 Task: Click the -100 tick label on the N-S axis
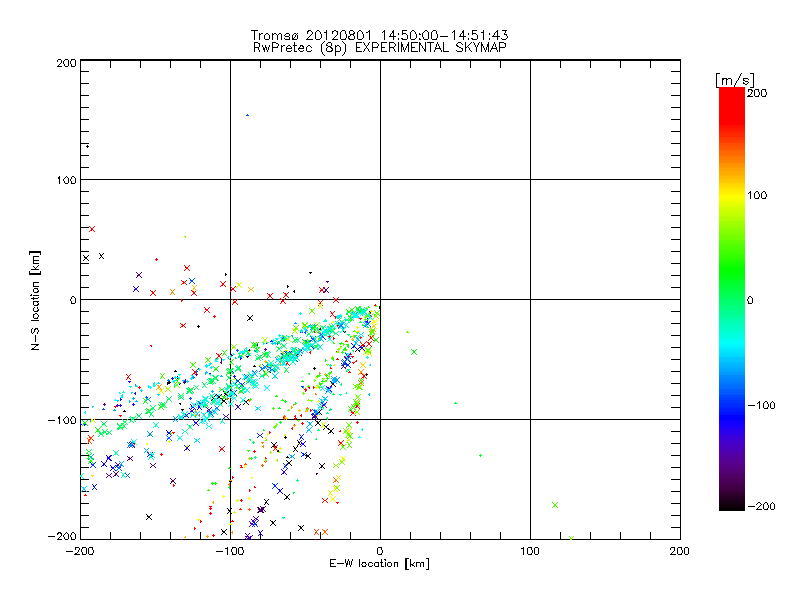(62, 420)
